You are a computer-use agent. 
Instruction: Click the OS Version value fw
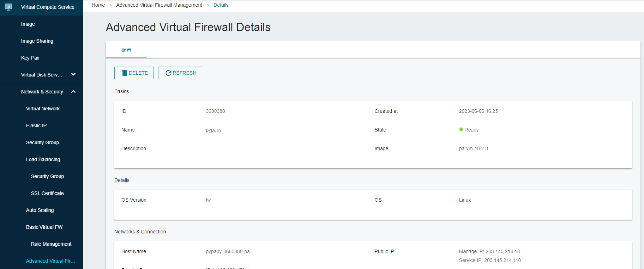pos(208,200)
